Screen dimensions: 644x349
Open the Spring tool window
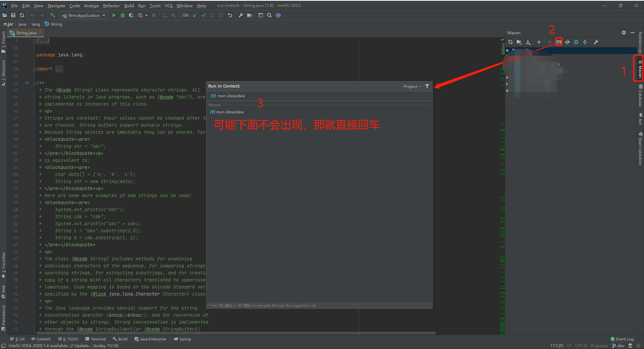coord(182,339)
